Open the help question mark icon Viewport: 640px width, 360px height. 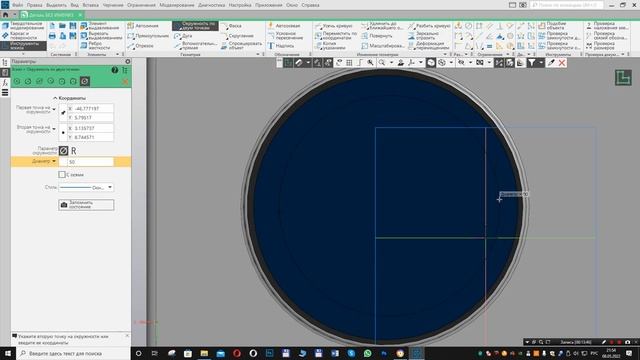(x=115, y=70)
